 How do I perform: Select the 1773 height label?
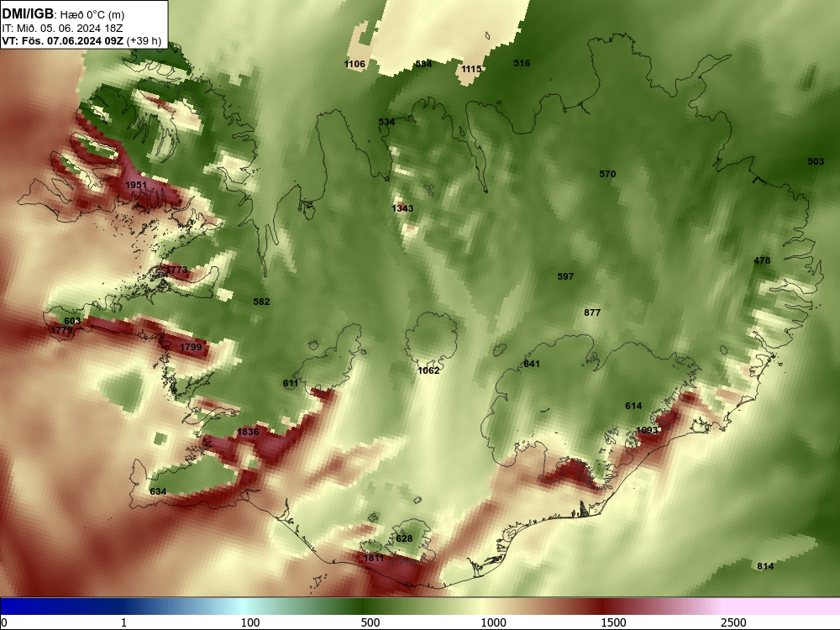pos(176,270)
